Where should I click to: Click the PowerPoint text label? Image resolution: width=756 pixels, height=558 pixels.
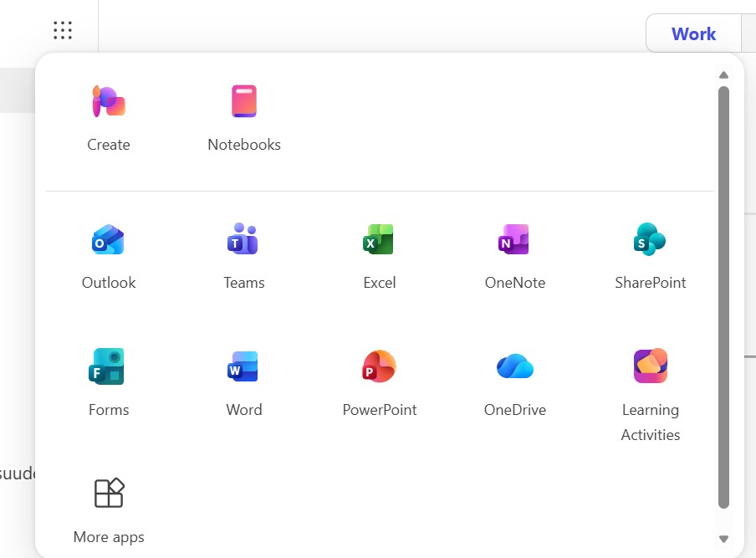click(380, 410)
